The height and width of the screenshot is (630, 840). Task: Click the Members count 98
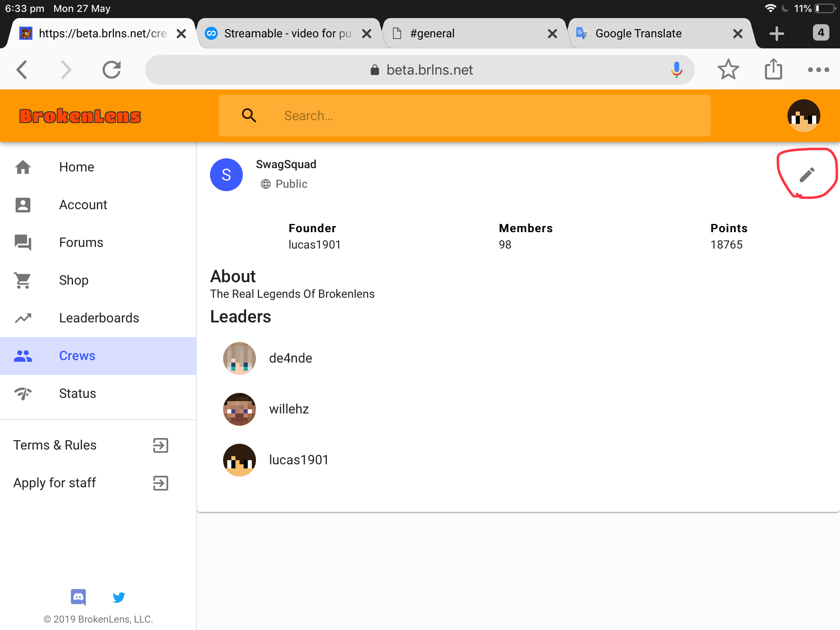[x=505, y=245]
